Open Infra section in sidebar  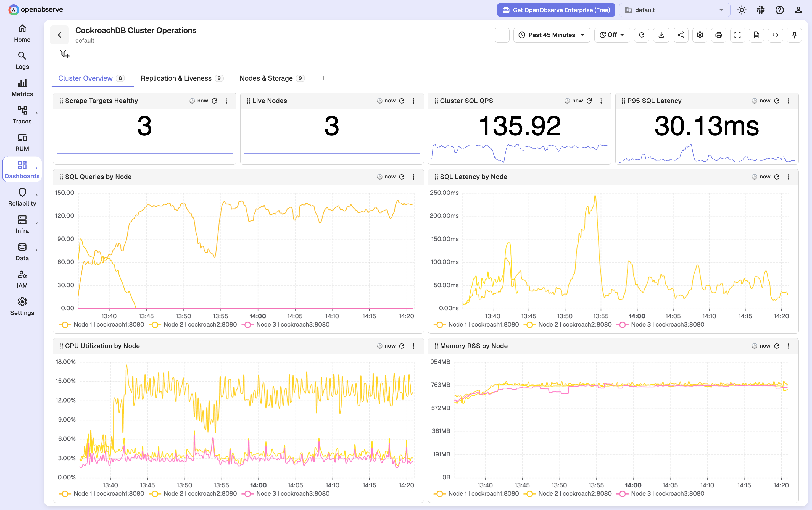(x=22, y=225)
